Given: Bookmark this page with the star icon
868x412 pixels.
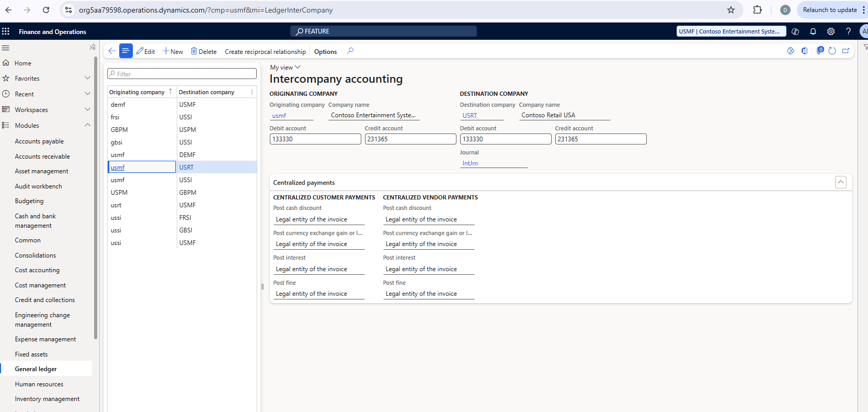Looking at the screenshot, I should (x=731, y=10).
